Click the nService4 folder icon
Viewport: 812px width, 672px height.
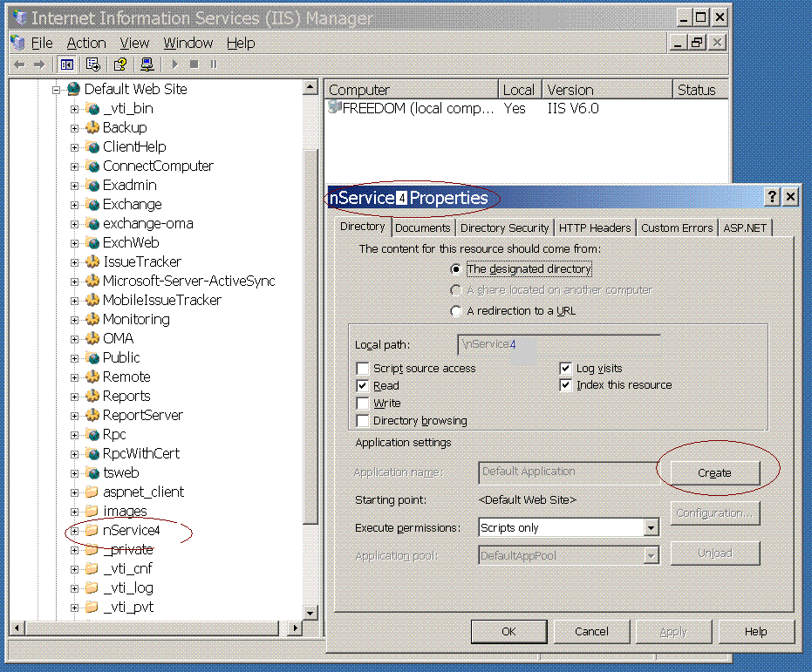(x=92, y=530)
